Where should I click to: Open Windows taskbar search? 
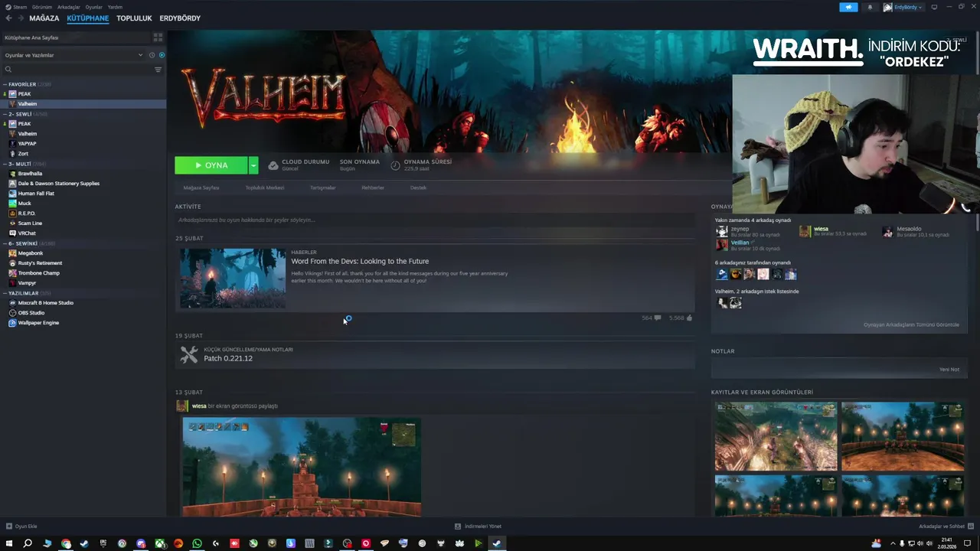coord(28,543)
